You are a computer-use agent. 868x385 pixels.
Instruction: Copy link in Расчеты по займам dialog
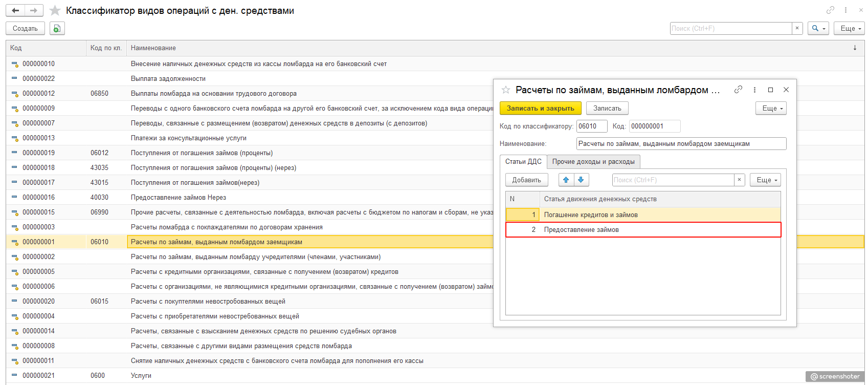(x=738, y=90)
